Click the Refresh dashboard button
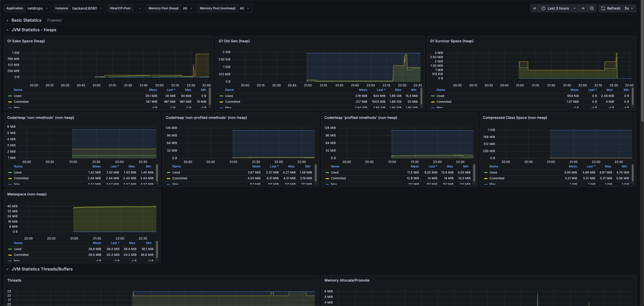Screen dimensions: 644x306 (x=611, y=8)
